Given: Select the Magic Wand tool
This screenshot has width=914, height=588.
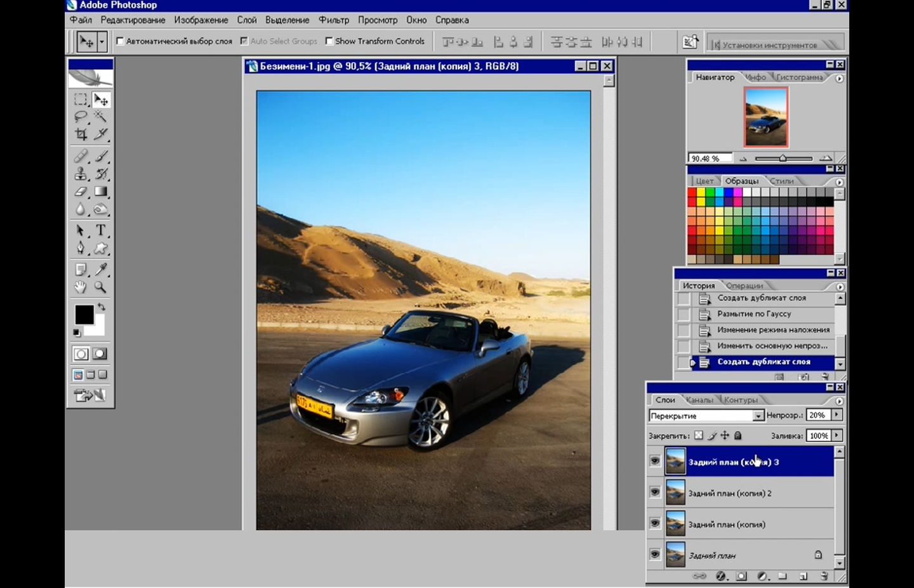Looking at the screenshot, I should [100, 117].
